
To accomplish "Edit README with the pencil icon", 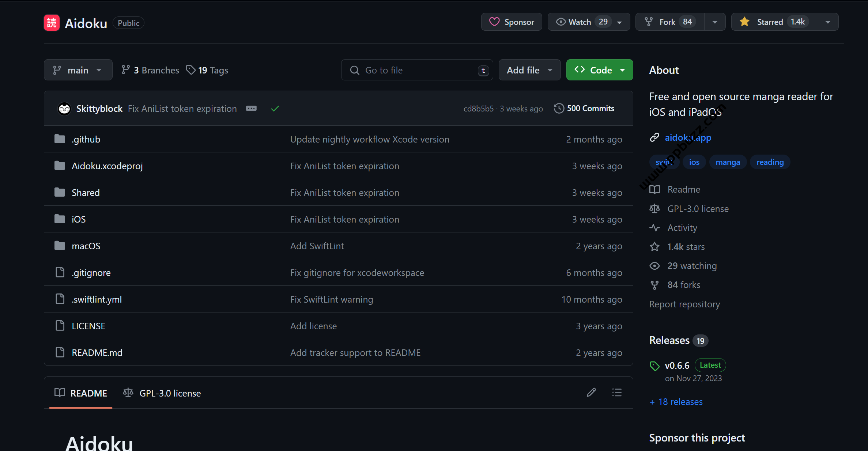I will 591,393.
